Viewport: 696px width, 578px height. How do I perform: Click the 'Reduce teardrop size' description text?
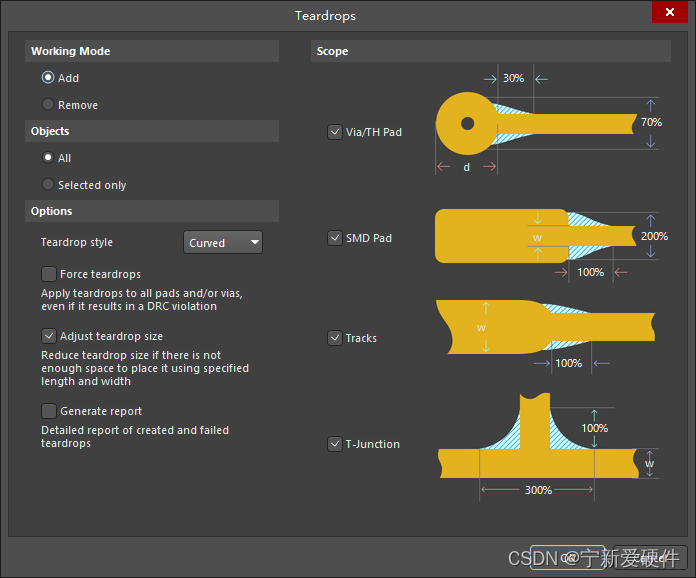click(x=145, y=368)
